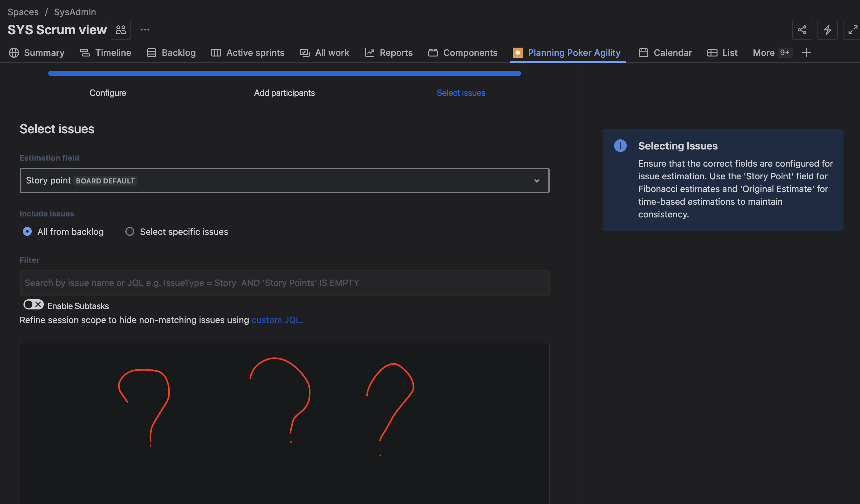Open the List tab
The width and height of the screenshot is (860, 504).
click(722, 53)
